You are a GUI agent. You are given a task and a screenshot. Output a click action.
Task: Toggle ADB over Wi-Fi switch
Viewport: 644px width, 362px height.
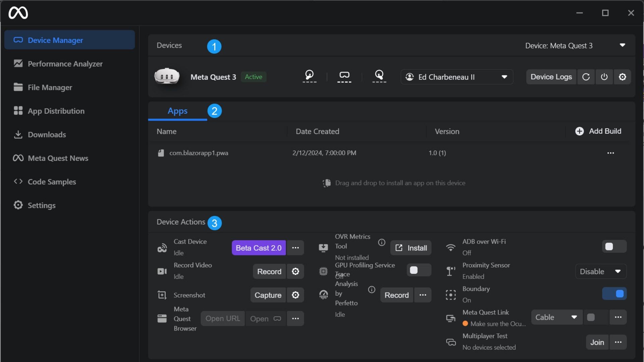pos(614,247)
